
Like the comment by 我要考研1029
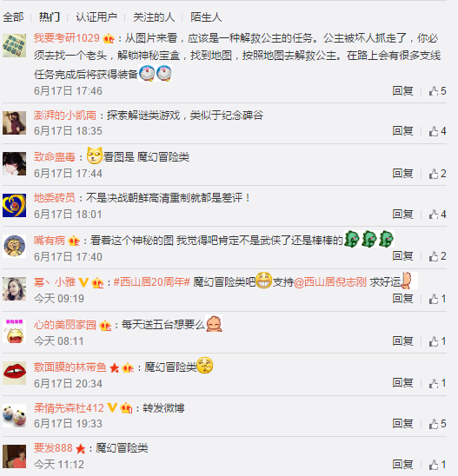[x=437, y=90]
